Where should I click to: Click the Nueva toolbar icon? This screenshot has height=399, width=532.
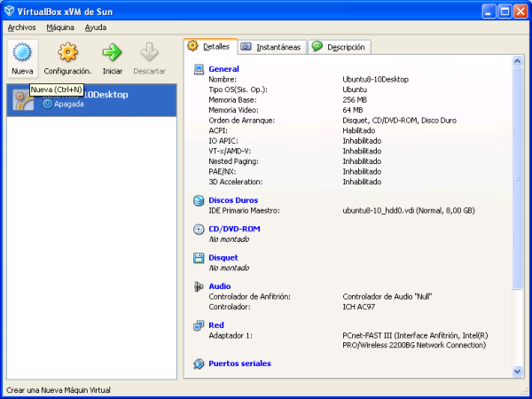[x=22, y=52]
